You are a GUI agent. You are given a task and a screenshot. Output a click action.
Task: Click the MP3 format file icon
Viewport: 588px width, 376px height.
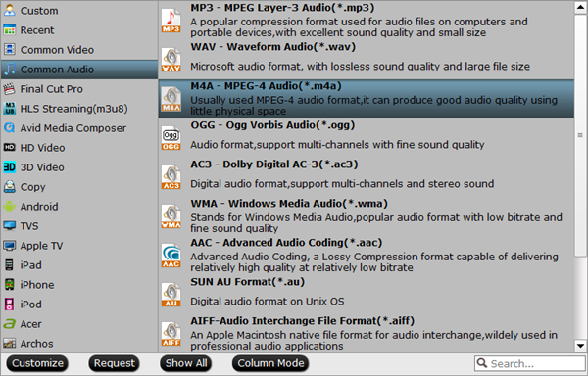pyautogui.click(x=171, y=21)
